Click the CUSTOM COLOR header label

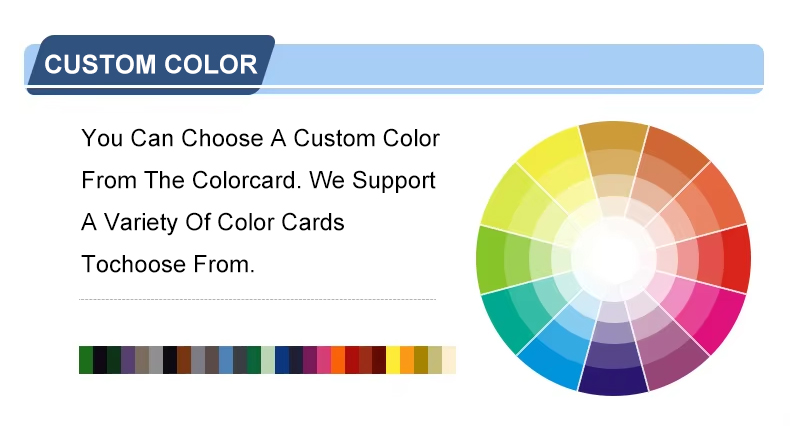151,66
